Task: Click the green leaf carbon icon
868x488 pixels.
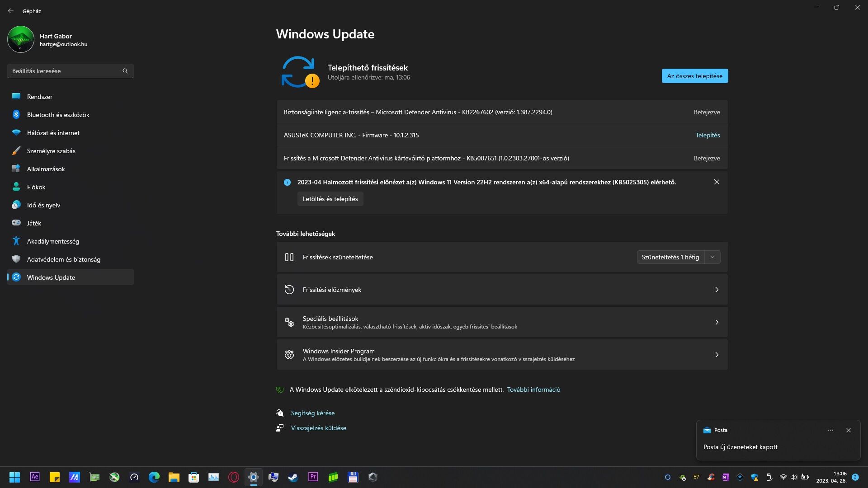Action: (x=280, y=389)
